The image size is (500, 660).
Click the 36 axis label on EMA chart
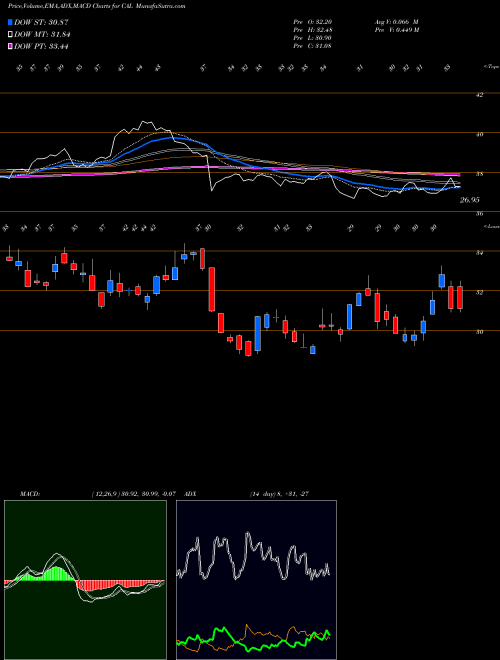(479, 214)
